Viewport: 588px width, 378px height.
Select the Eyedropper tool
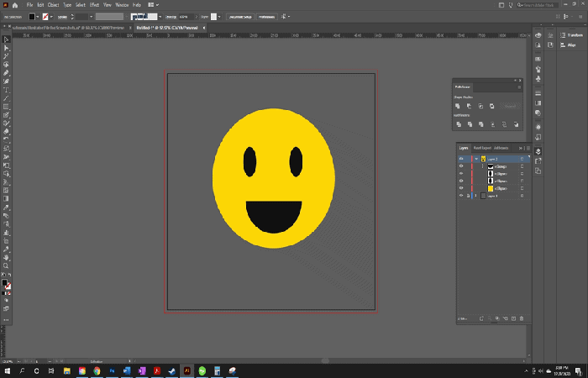[6, 207]
